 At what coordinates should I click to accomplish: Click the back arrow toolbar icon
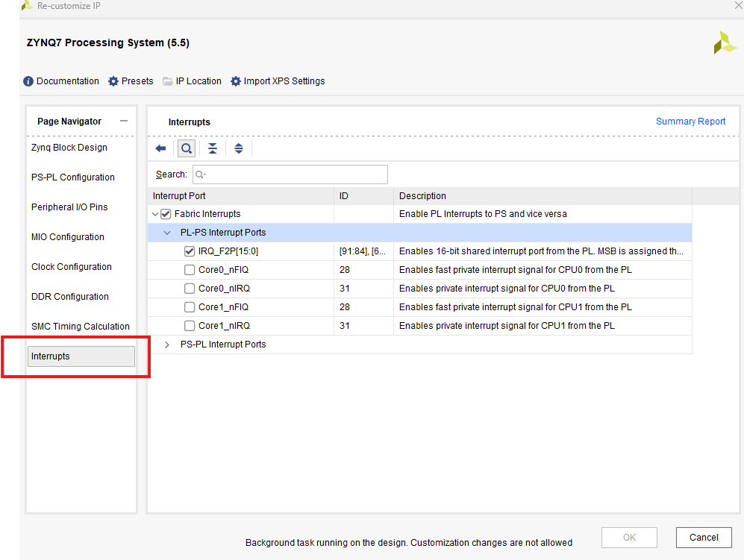pyautogui.click(x=161, y=148)
